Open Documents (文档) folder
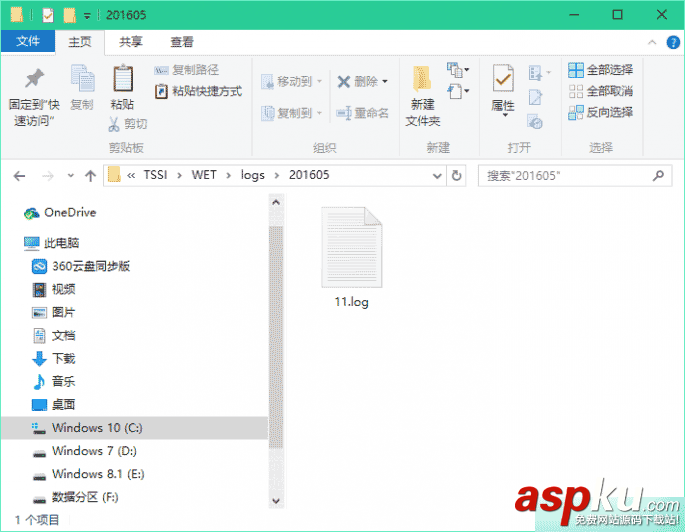The height and width of the screenshot is (532, 685). point(54,335)
